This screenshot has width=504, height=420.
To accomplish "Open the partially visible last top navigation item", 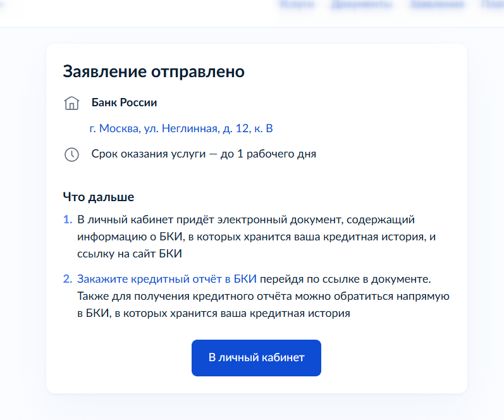I will point(493,4).
